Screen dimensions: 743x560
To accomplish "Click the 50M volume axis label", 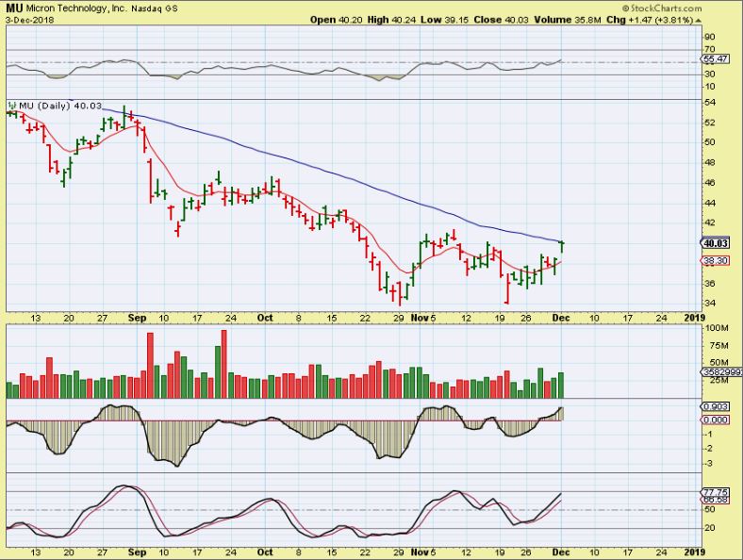I will coord(718,363).
